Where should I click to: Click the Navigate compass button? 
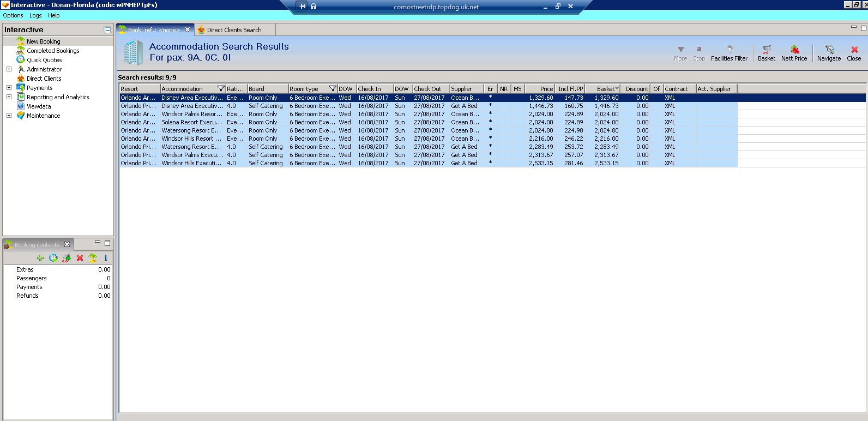(x=829, y=53)
